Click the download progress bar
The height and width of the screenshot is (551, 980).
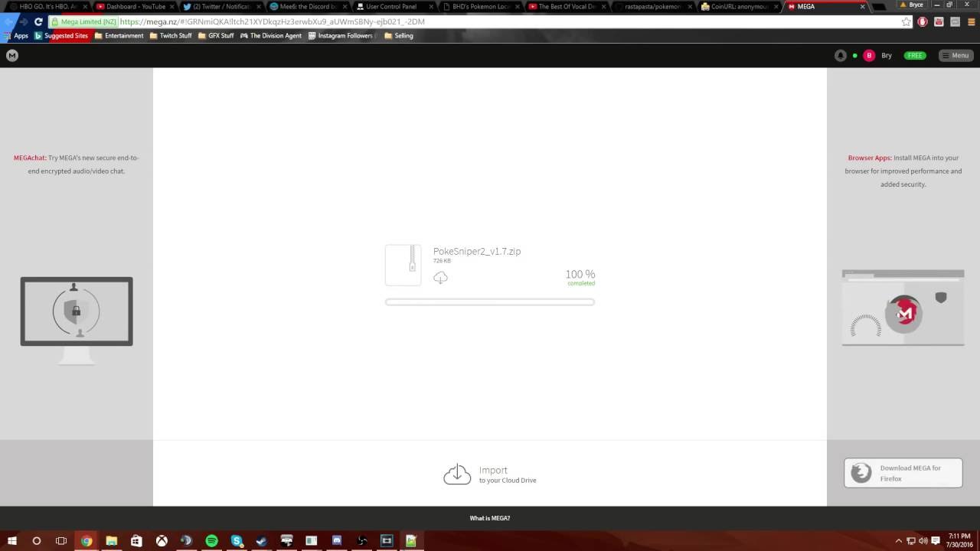tap(490, 302)
